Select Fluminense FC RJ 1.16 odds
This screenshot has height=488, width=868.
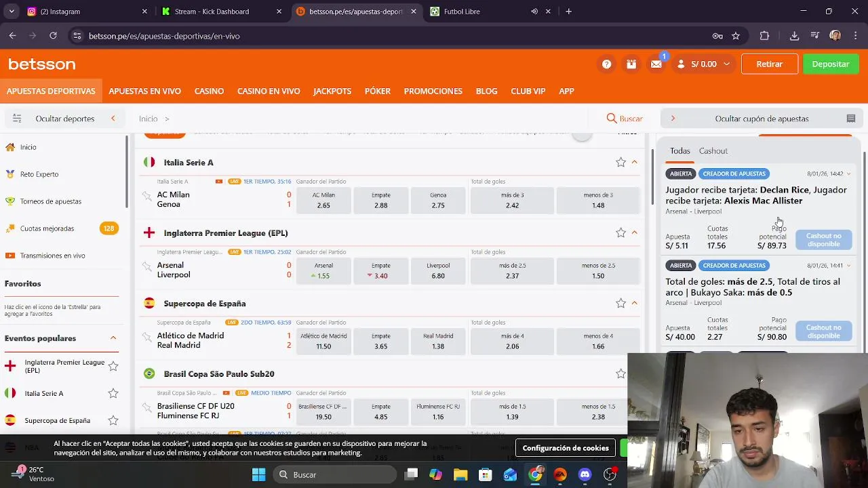tap(438, 411)
